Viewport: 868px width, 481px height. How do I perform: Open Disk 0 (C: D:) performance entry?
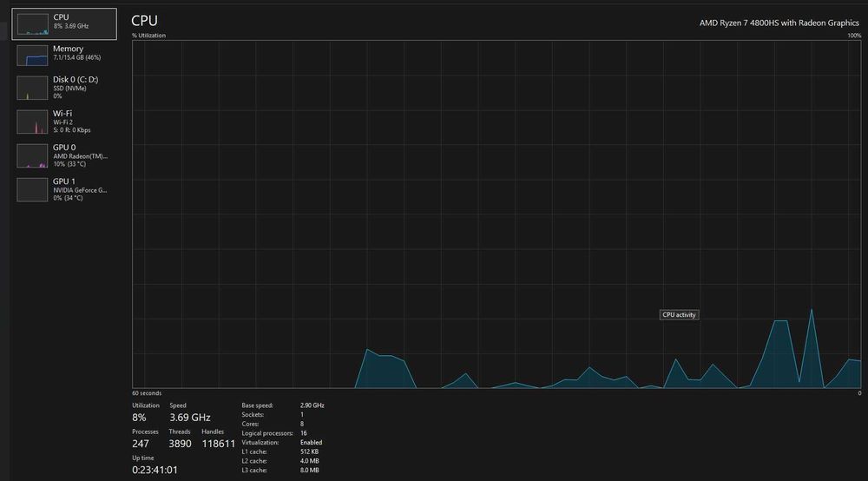[x=64, y=88]
